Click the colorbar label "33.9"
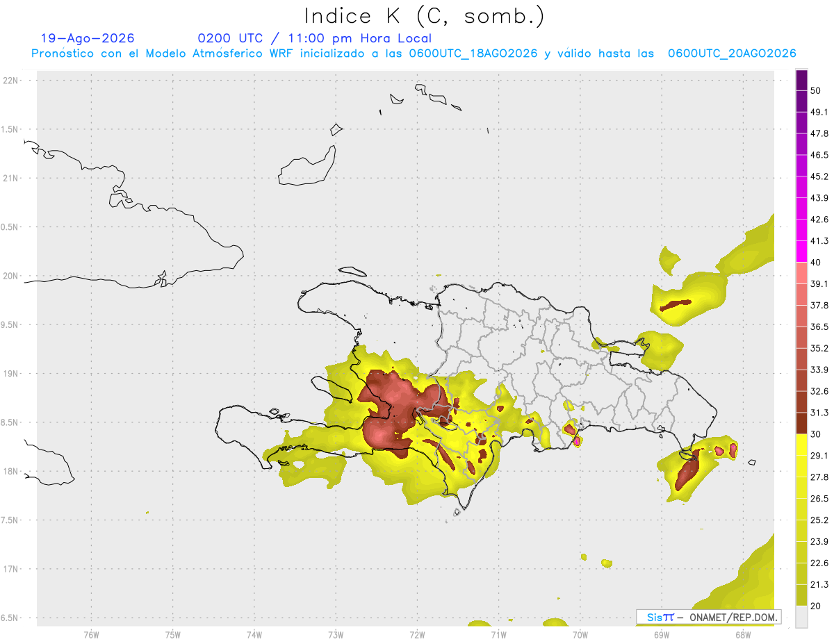 coord(819,370)
